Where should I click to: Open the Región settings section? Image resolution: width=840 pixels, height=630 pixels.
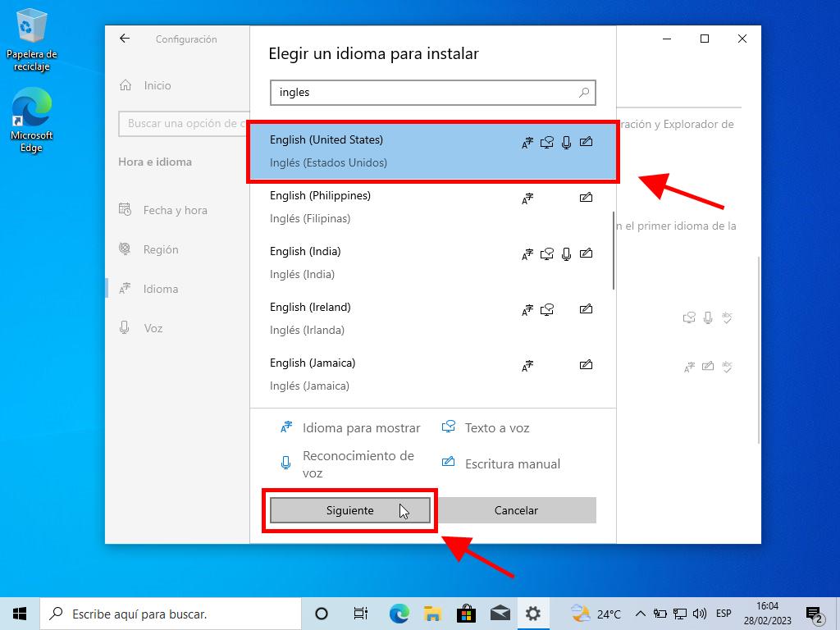[x=160, y=249]
